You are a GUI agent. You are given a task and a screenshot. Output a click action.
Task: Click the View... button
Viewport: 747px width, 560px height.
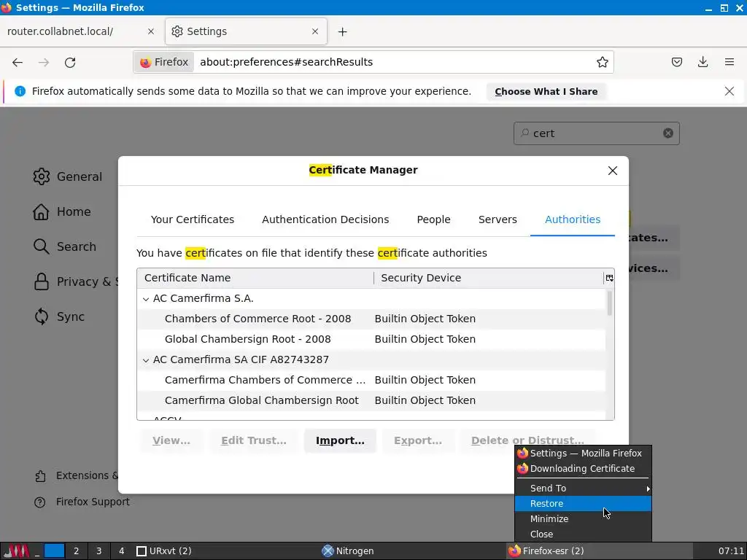(x=171, y=441)
